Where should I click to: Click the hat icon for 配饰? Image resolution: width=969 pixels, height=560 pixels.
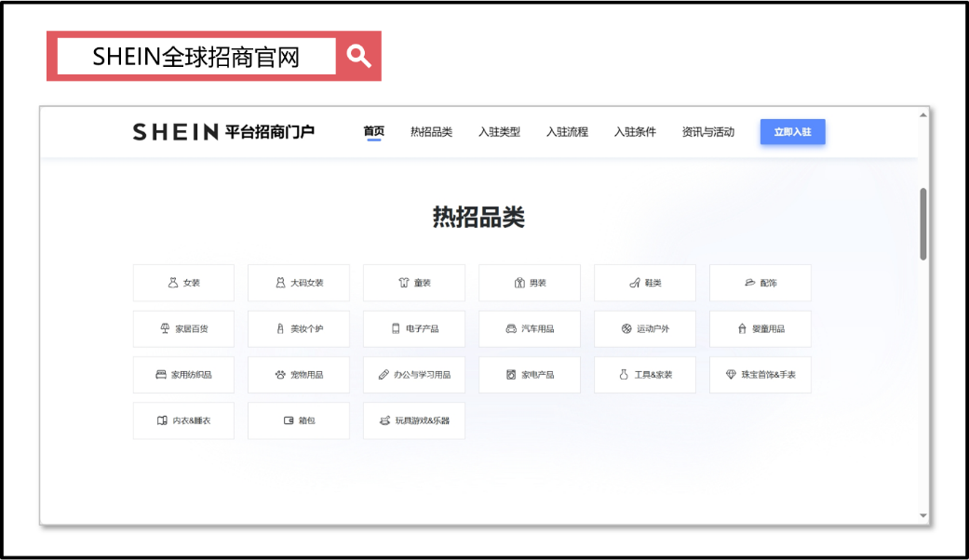[749, 282]
